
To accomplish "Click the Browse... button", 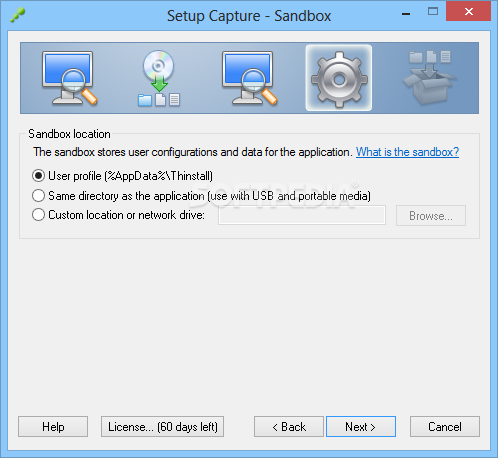I will tap(431, 216).
